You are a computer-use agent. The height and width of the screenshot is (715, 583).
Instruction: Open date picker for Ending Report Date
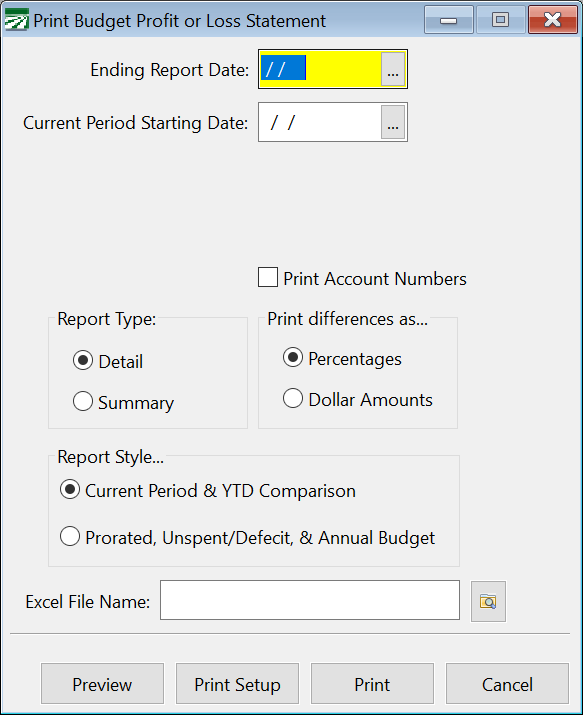tap(393, 69)
